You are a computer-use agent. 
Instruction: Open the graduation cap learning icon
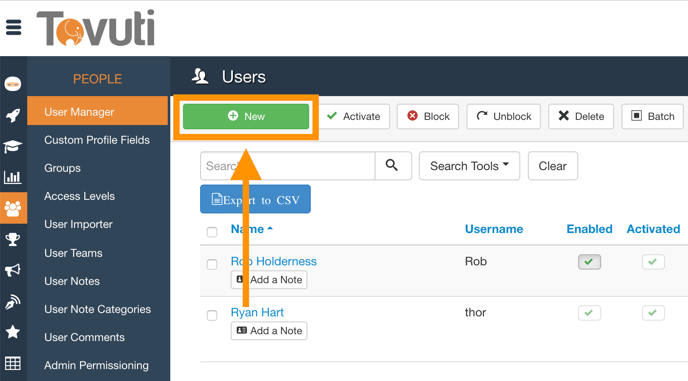pyautogui.click(x=13, y=146)
